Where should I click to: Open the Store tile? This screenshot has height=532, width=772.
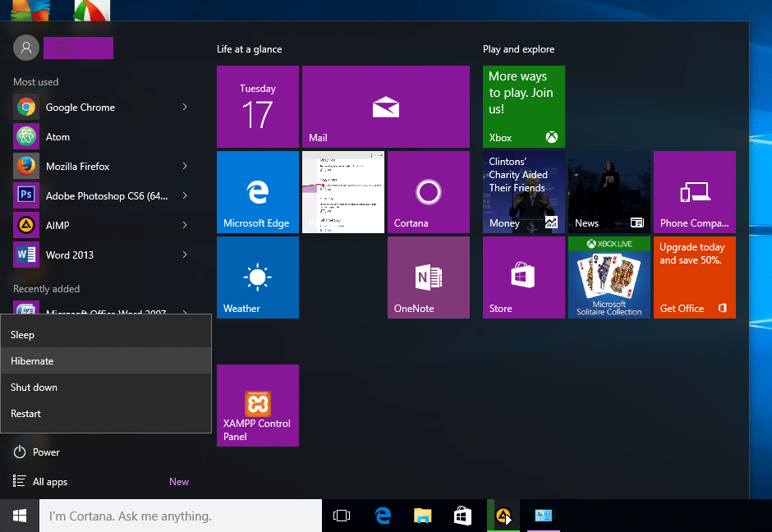(524, 277)
